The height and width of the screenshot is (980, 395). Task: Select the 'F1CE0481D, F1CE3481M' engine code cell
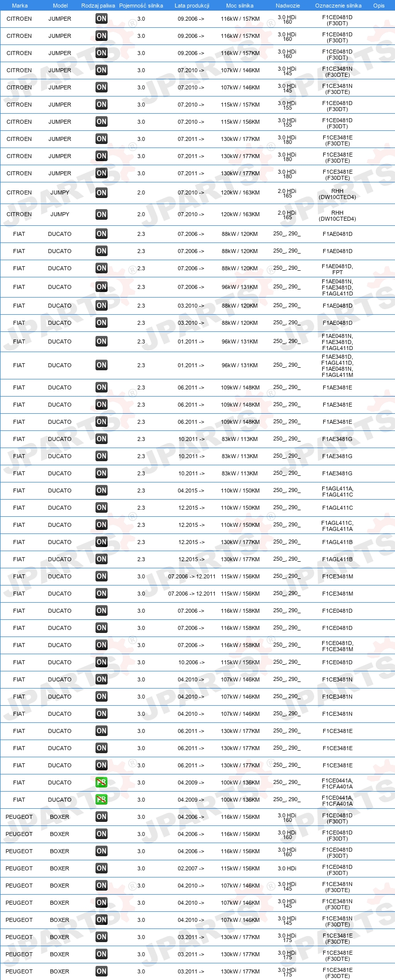coord(337,646)
